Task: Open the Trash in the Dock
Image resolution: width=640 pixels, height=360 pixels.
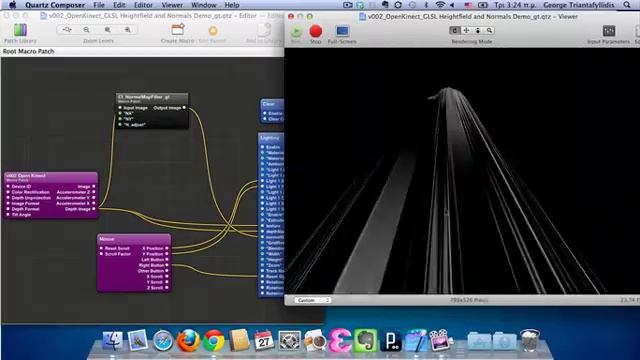Action: click(x=529, y=341)
